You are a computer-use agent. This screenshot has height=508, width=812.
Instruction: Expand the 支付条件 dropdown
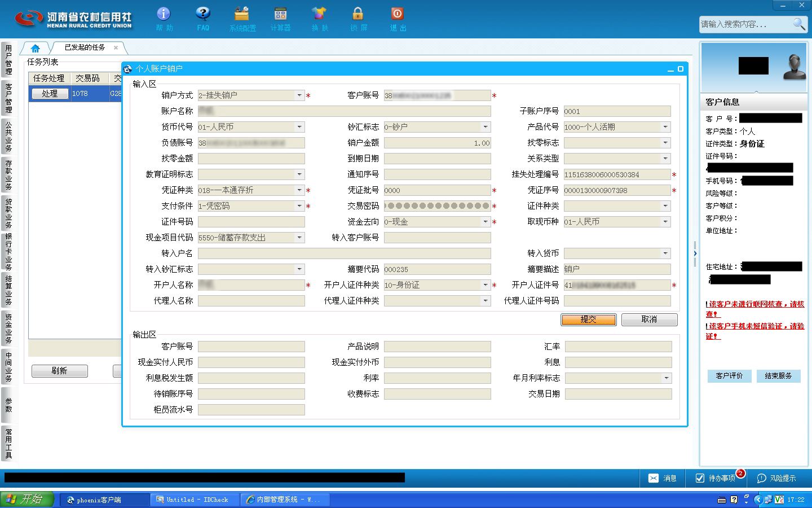point(299,206)
